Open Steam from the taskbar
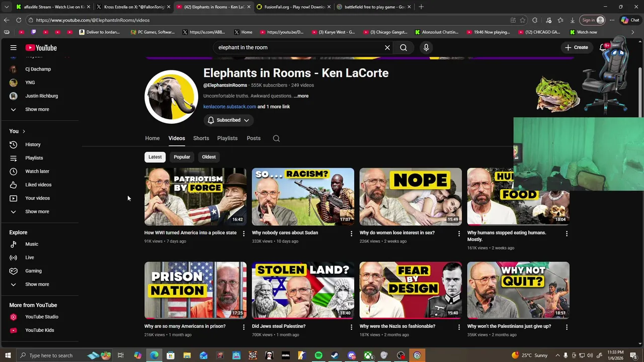Screen dimensions: 644x362 (x=335, y=355)
